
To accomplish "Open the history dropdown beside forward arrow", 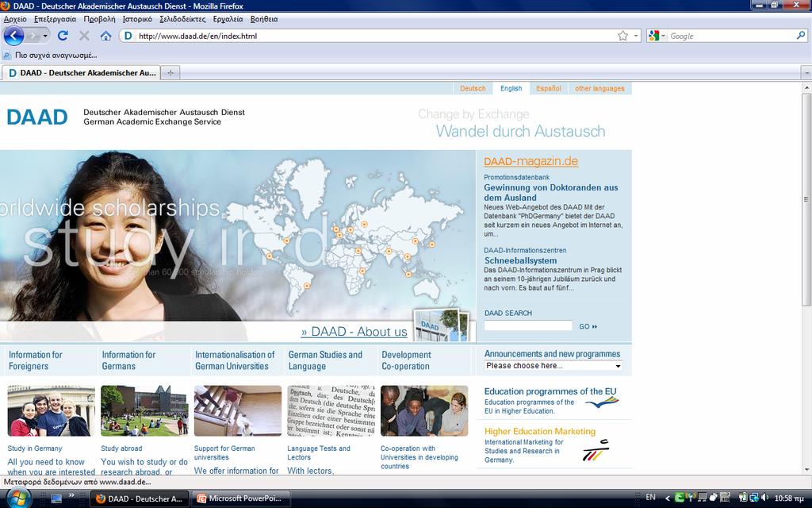I will click(45, 36).
